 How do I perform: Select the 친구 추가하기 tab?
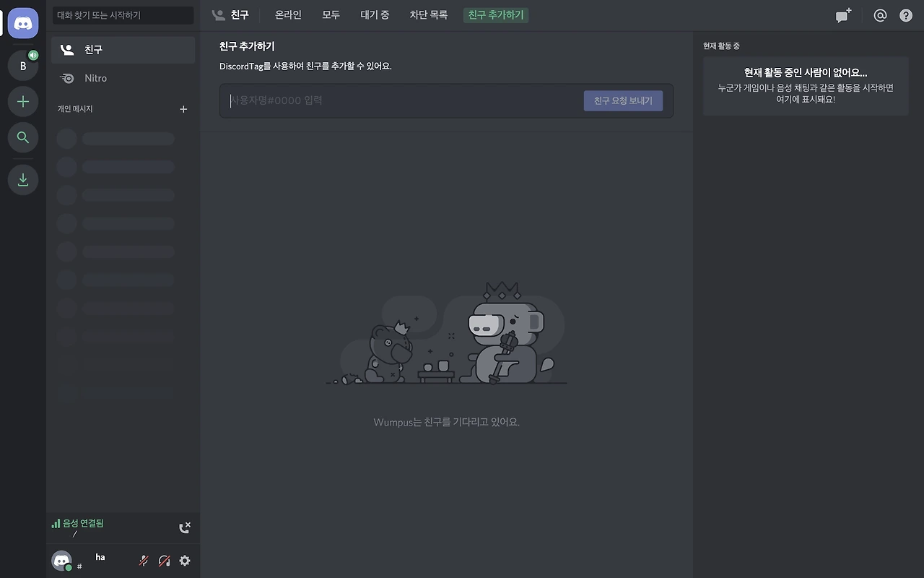[x=496, y=15]
